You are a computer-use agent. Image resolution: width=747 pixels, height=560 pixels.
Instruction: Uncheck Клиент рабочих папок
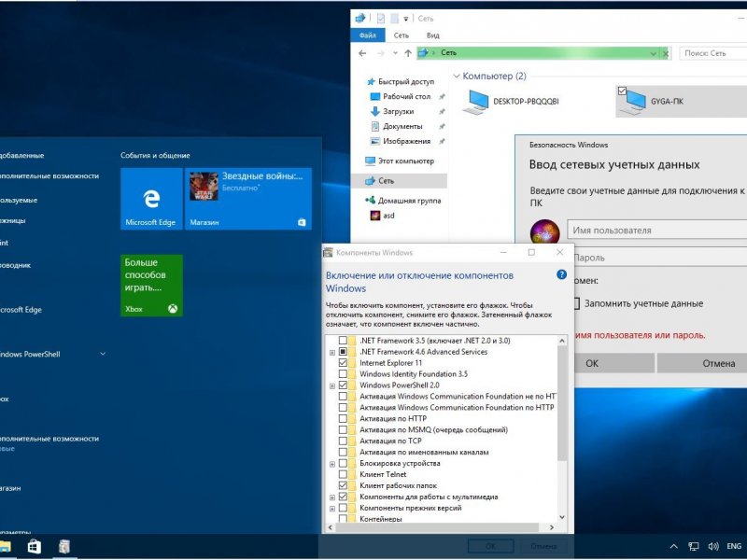(343, 485)
